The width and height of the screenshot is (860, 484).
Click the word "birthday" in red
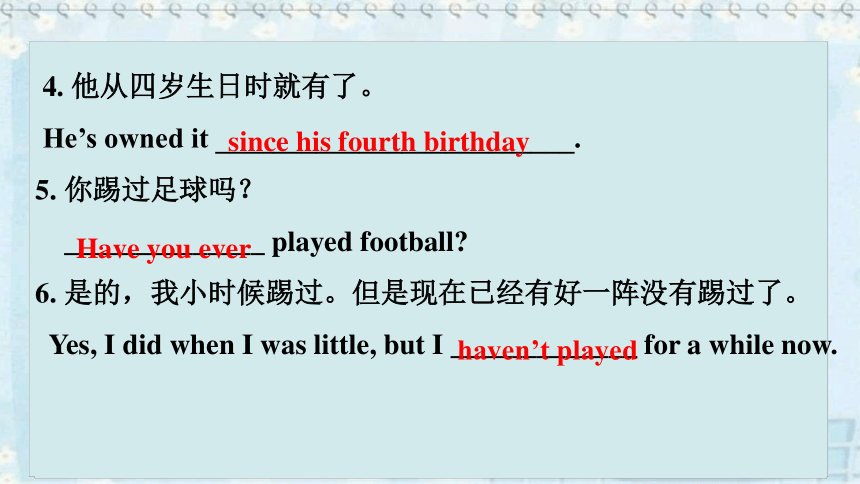(476, 143)
